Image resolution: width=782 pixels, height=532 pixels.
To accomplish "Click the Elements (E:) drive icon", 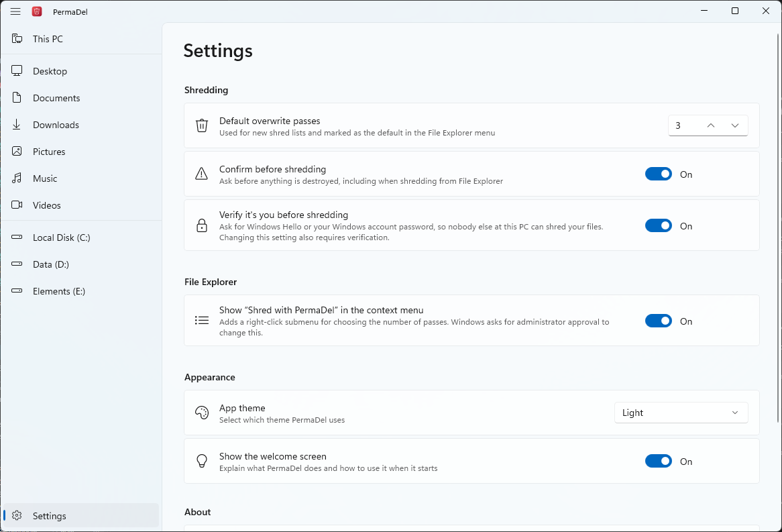I will coord(17,290).
